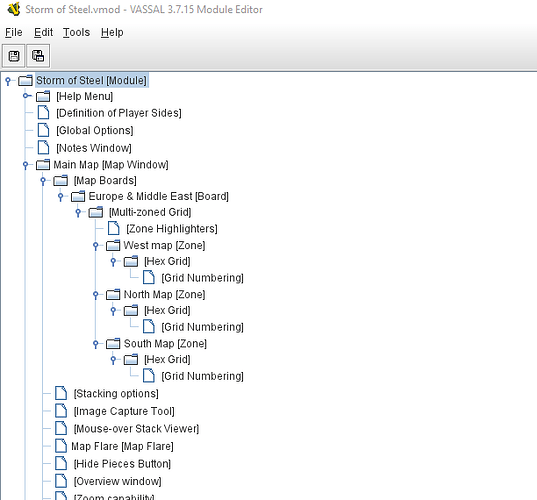Open the Edit menu
Viewport: 537px width, 500px height.
pyautogui.click(x=43, y=32)
